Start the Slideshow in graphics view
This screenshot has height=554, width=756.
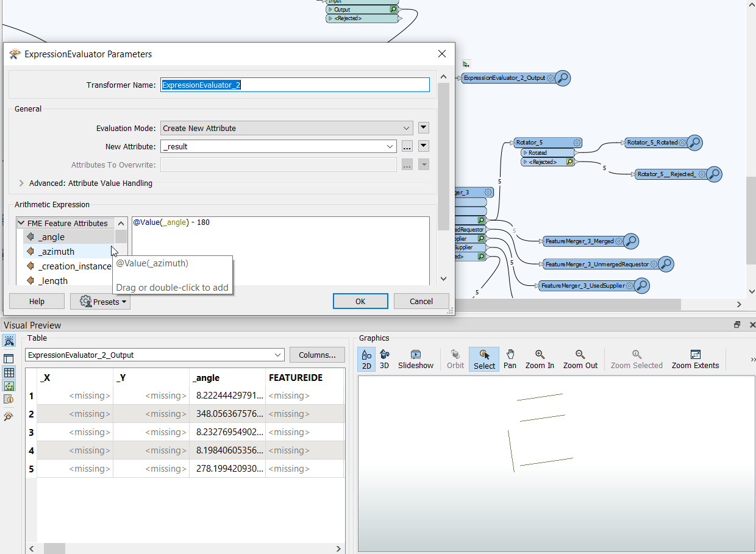[x=416, y=359]
